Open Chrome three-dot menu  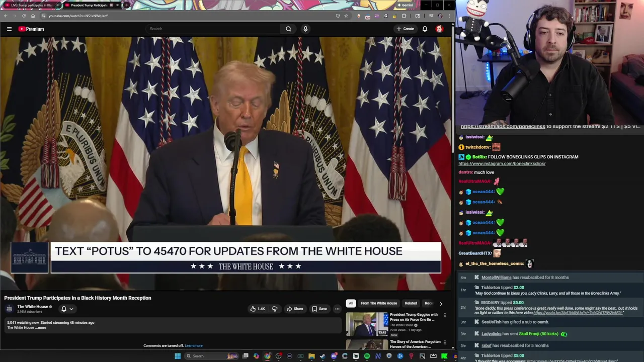pyautogui.click(x=449, y=16)
